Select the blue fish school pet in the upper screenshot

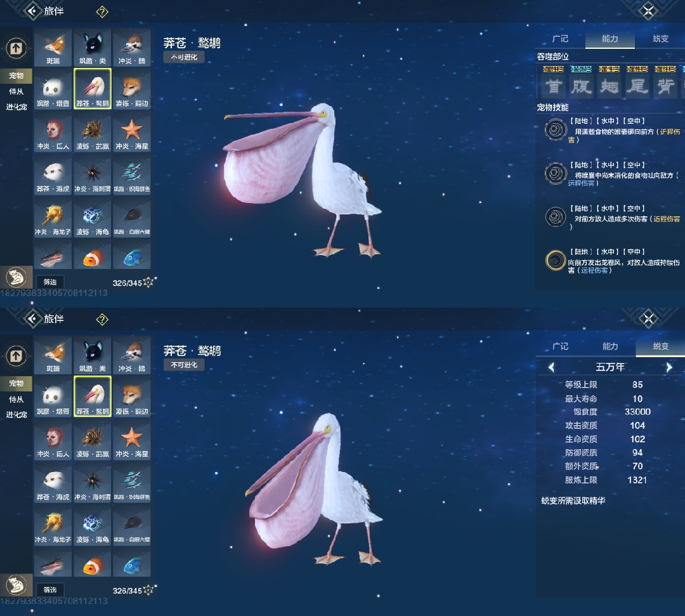[x=132, y=175]
